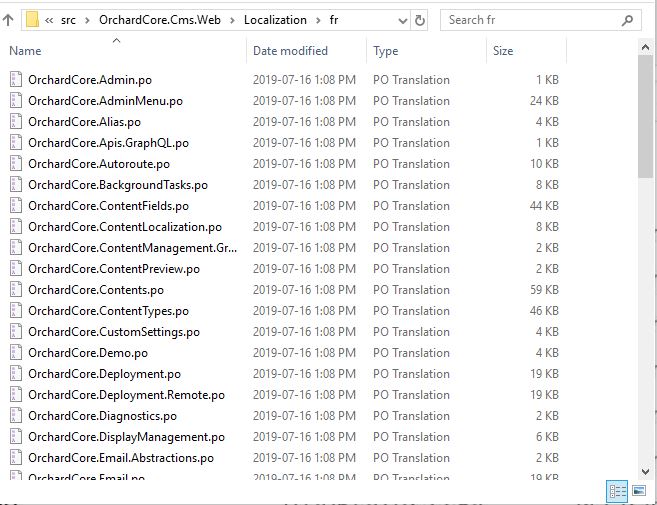Expand chevron after Localization breadcrumb
This screenshot has height=505, width=657.
click(318, 20)
